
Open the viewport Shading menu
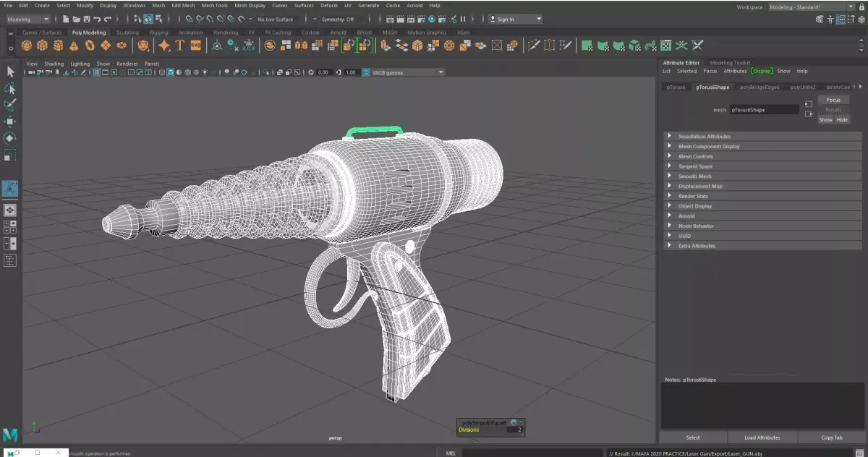tap(54, 64)
